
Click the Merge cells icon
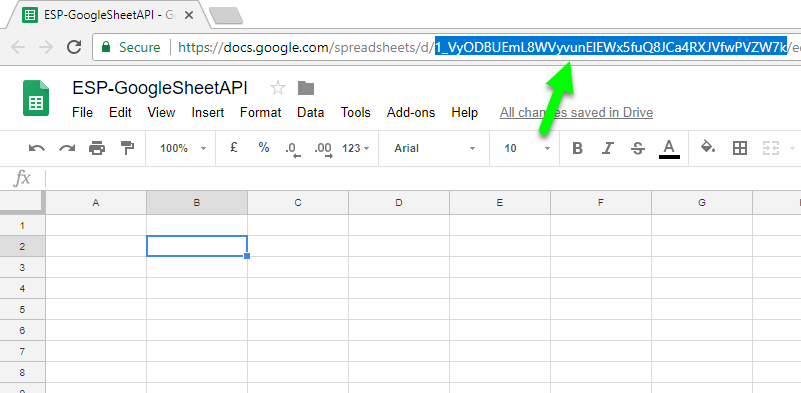pos(770,148)
